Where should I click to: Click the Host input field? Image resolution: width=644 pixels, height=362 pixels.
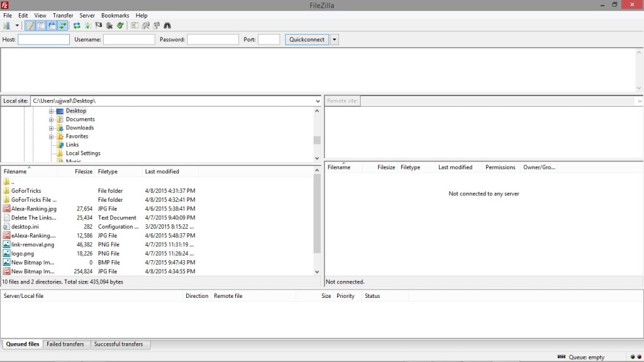[43, 40]
